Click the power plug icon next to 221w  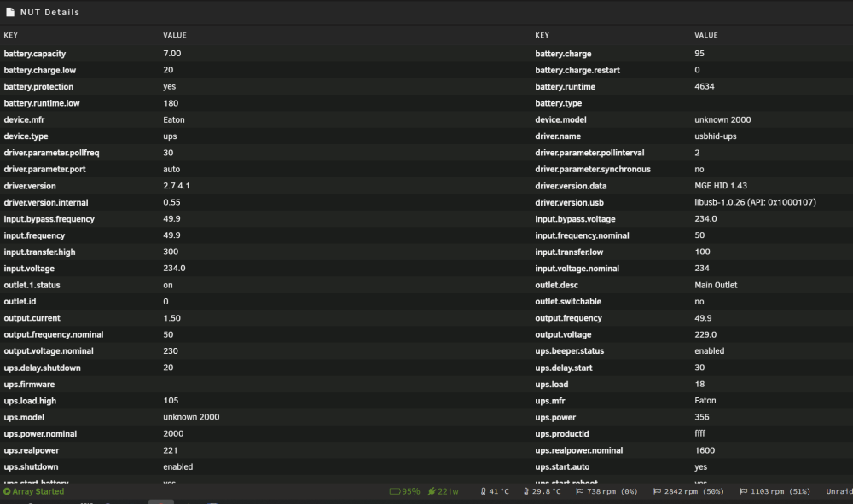pos(432,491)
